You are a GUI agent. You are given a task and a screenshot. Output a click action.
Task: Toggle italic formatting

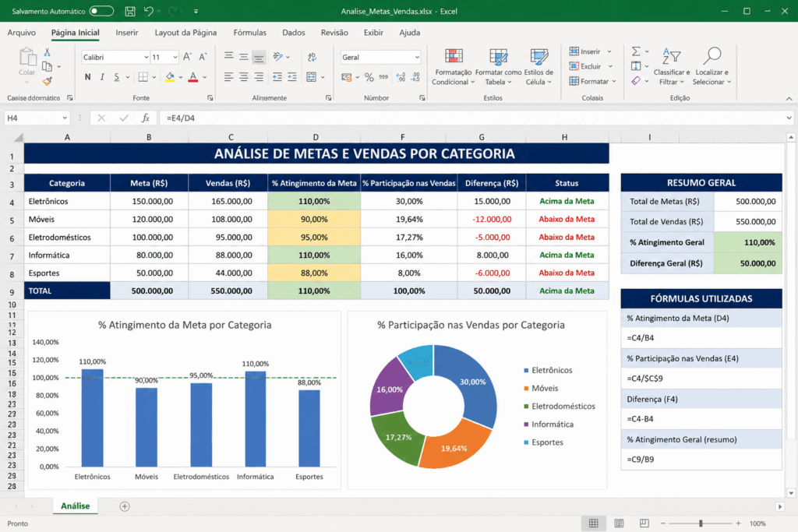point(102,77)
